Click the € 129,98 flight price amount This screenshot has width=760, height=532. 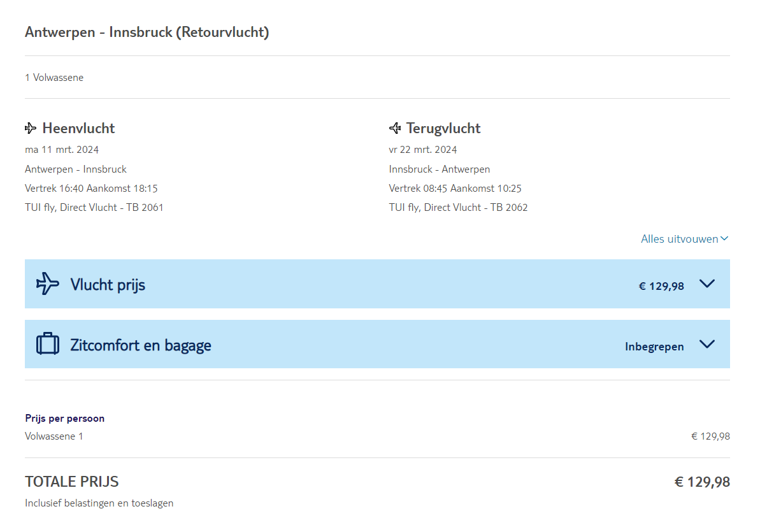click(x=661, y=286)
